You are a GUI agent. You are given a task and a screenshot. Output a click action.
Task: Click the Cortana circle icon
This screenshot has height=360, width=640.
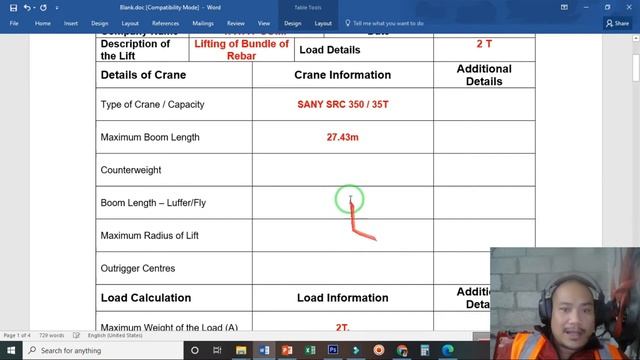click(x=195, y=350)
